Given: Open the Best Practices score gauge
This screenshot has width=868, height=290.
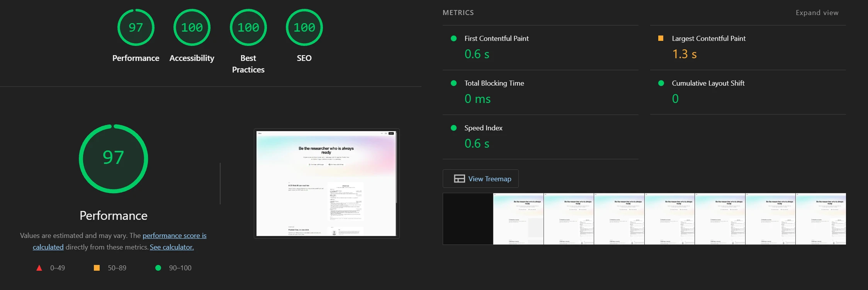Looking at the screenshot, I should pyautogui.click(x=248, y=27).
